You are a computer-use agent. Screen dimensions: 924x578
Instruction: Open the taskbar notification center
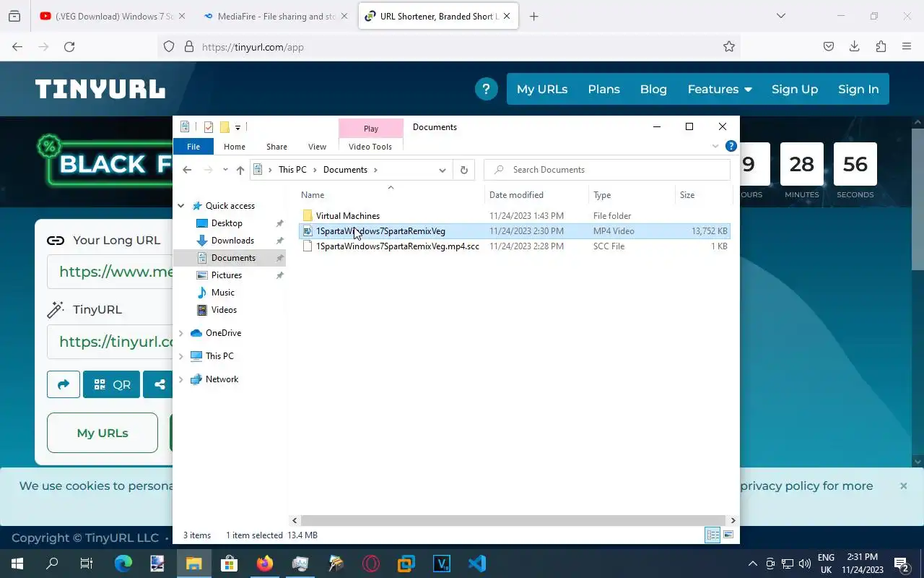pyautogui.click(x=902, y=564)
